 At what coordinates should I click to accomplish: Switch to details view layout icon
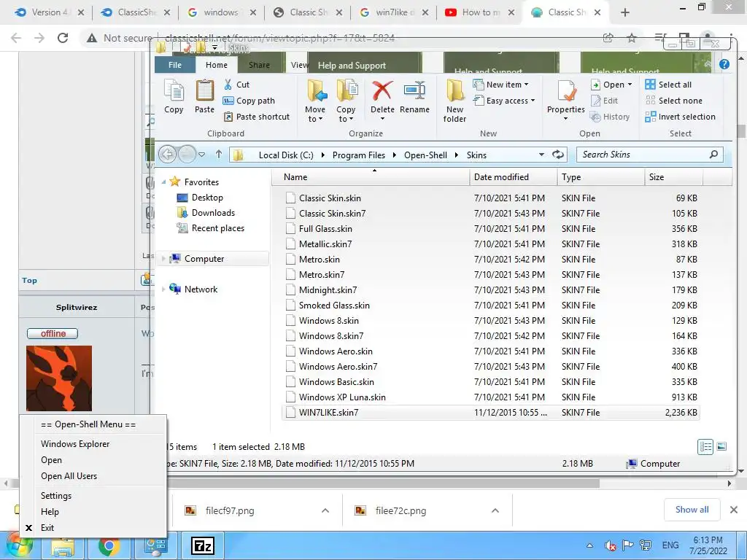click(x=705, y=447)
